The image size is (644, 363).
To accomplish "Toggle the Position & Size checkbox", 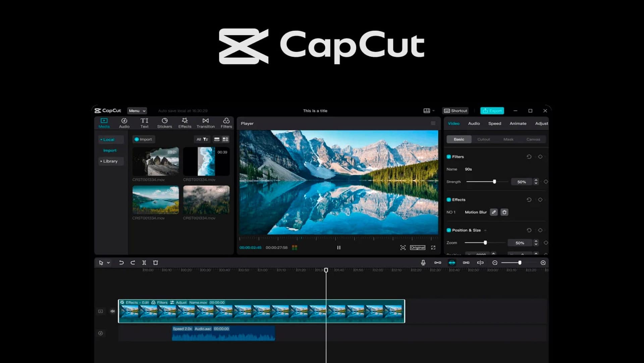I will pyautogui.click(x=449, y=230).
